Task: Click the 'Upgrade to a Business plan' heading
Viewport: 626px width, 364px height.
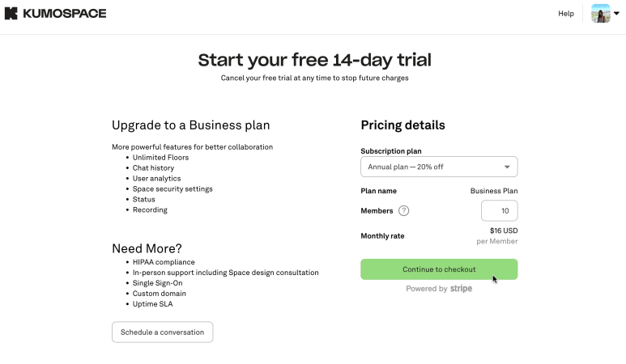Action: [190, 125]
